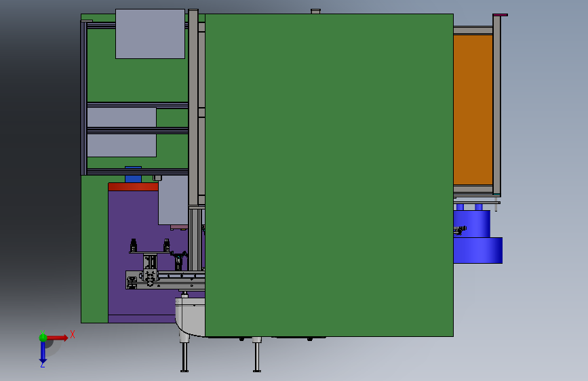
Task: Select the right support leg beneath the machine
Action: pyautogui.click(x=257, y=355)
